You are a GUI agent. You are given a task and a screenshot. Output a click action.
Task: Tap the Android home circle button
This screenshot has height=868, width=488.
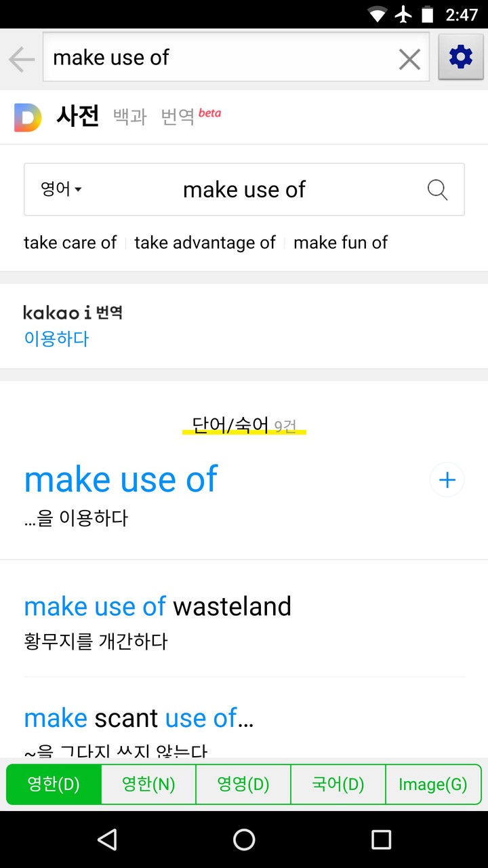(244, 840)
